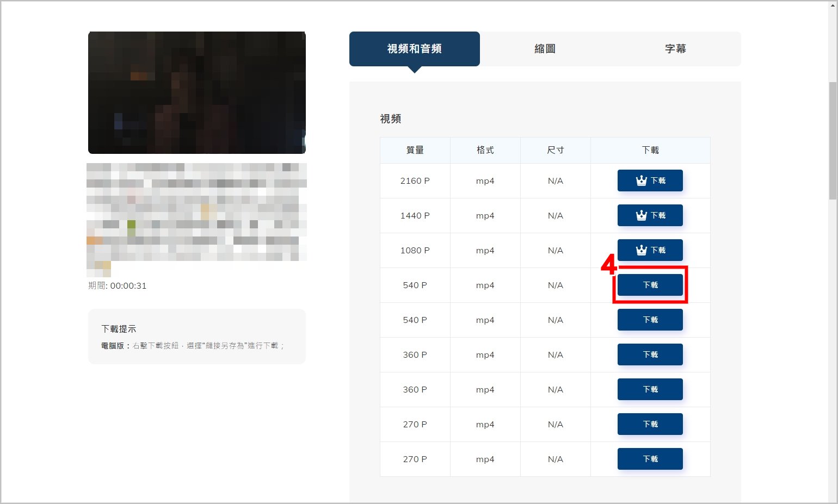Select the "1440 P" quality cell
Image resolution: width=838 pixels, height=504 pixels.
415,216
